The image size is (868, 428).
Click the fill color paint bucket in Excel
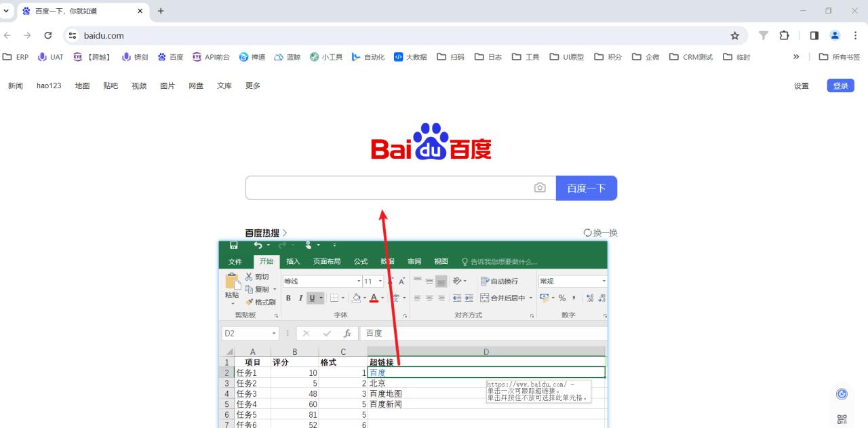[x=356, y=298]
